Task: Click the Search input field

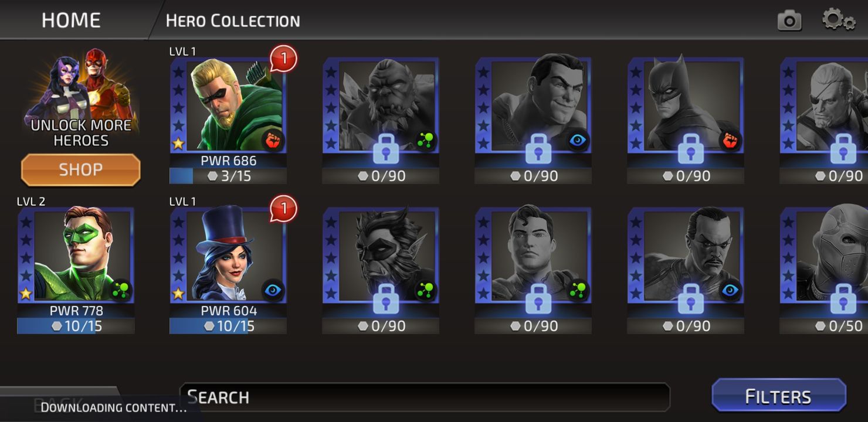Action: pos(425,397)
